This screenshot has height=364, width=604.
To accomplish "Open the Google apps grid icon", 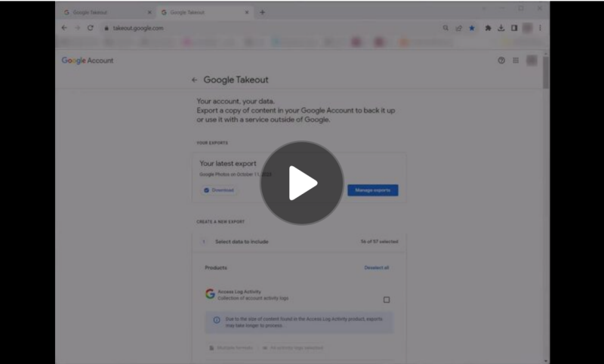I will tap(516, 60).
